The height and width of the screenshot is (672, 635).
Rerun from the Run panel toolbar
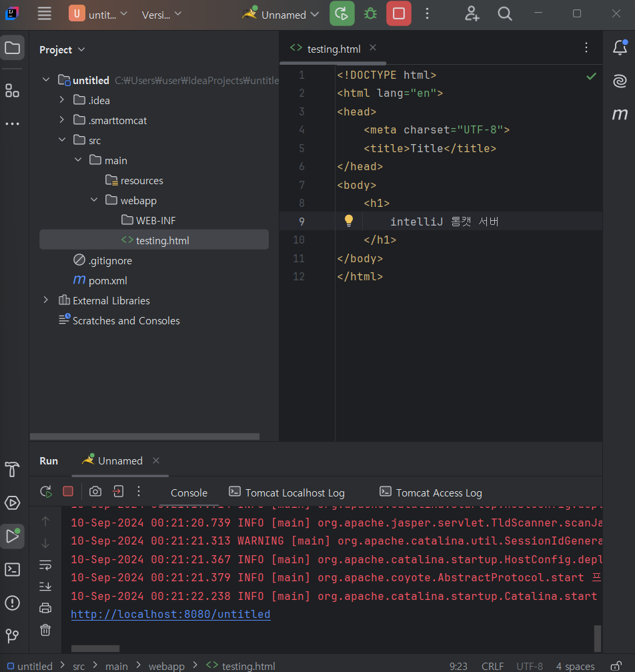46,491
